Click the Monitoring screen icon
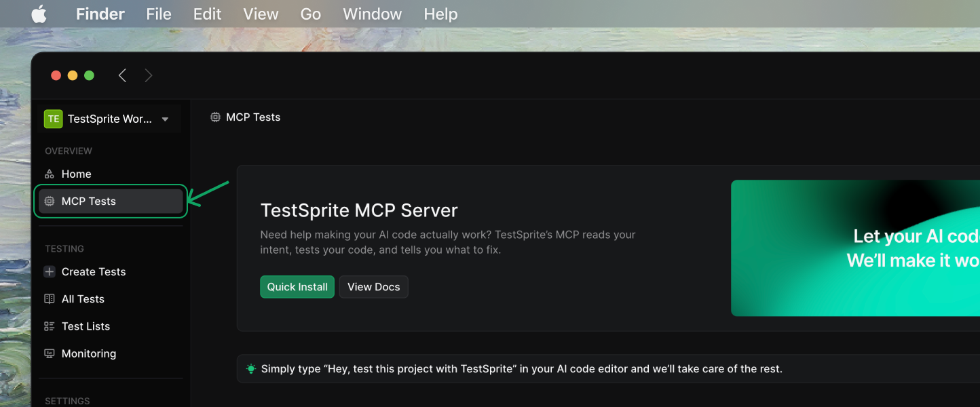980x407 pixels. tap(50, 353)
